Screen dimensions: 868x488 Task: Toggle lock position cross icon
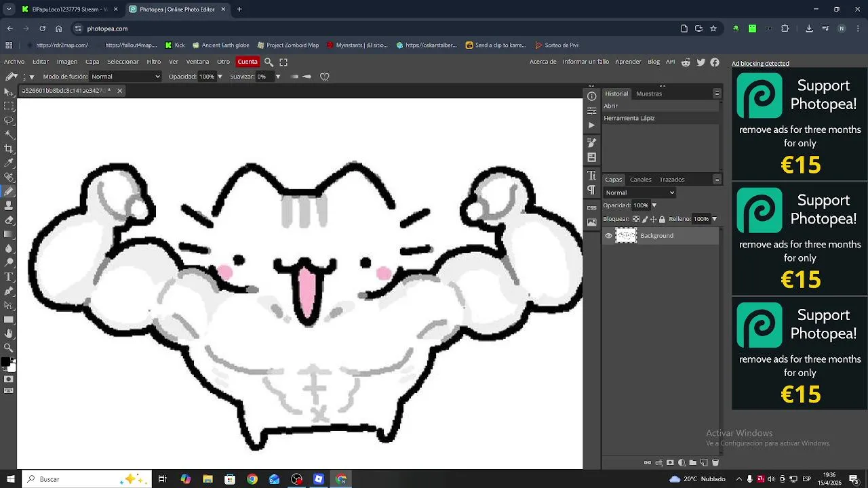(653, 219)
